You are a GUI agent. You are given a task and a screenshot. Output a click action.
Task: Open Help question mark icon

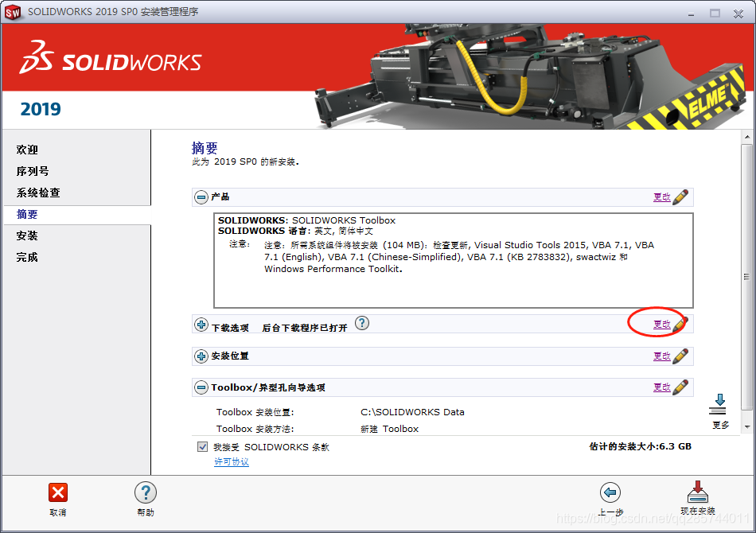point(146,493)
